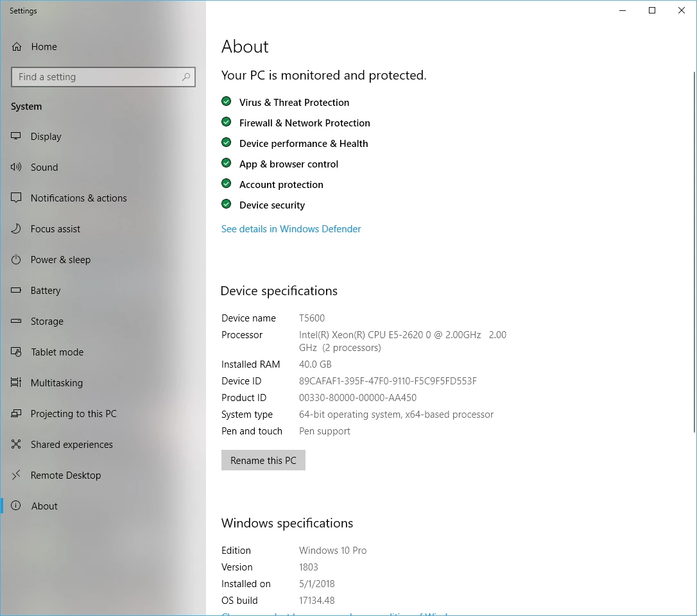Viewport: 697px width, 616px height.
Task: Click the Notifications & actions icon
Action: (x=16, y=198)
